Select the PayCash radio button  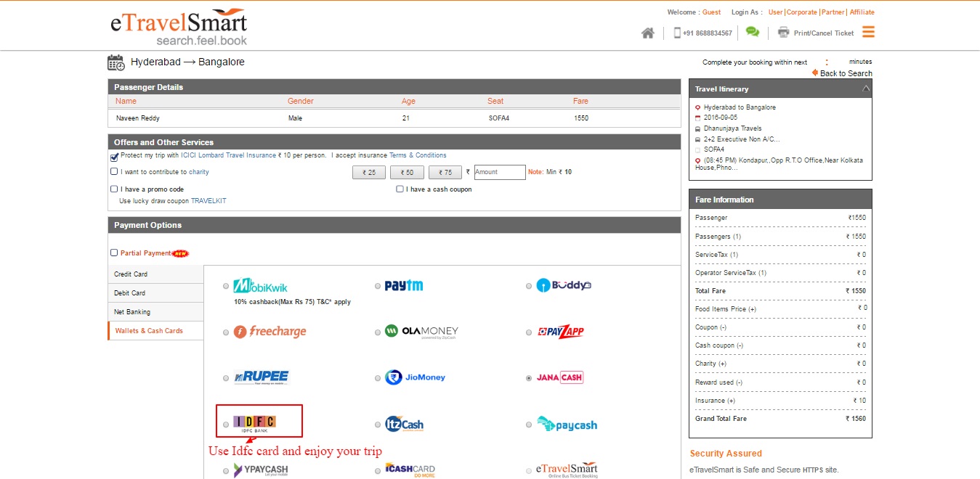click(529, 425)
